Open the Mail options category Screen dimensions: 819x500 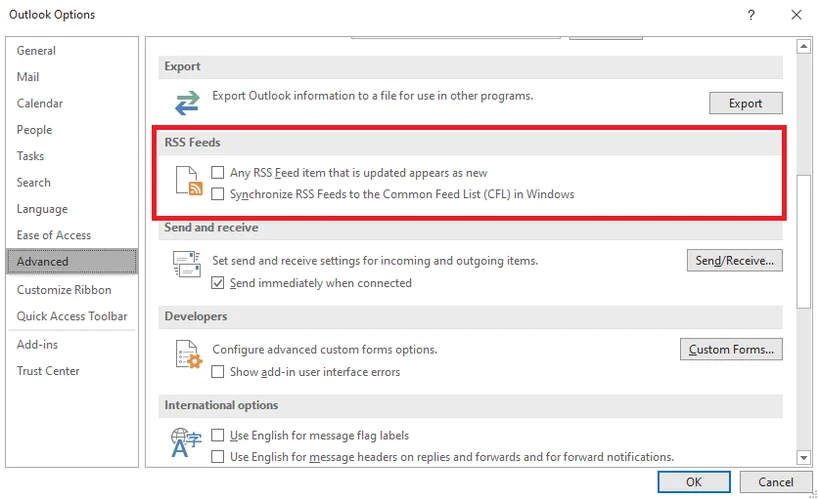click(28, 77)
